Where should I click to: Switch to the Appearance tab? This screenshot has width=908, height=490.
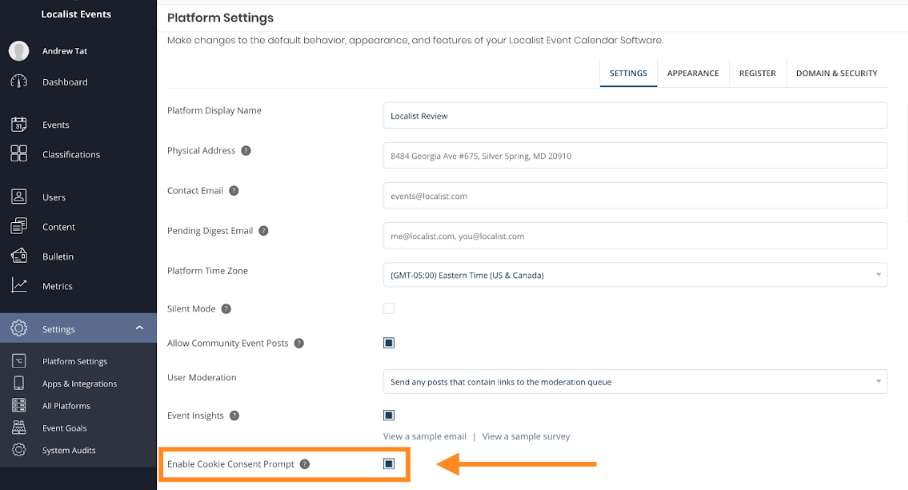pyautogui.click(x=693, y=73)
